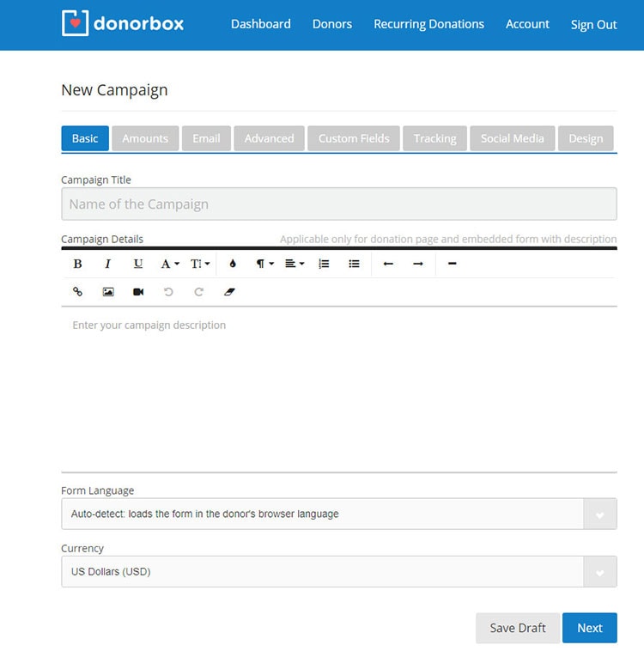The image size is (644, 651).
Task: Insert an image into the description
Action: (x=108, y=292)
